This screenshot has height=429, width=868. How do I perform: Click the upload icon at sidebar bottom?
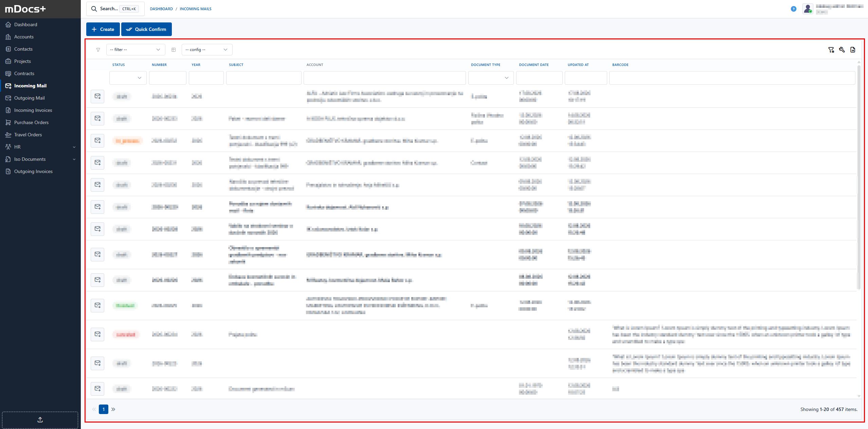(40, 420)
